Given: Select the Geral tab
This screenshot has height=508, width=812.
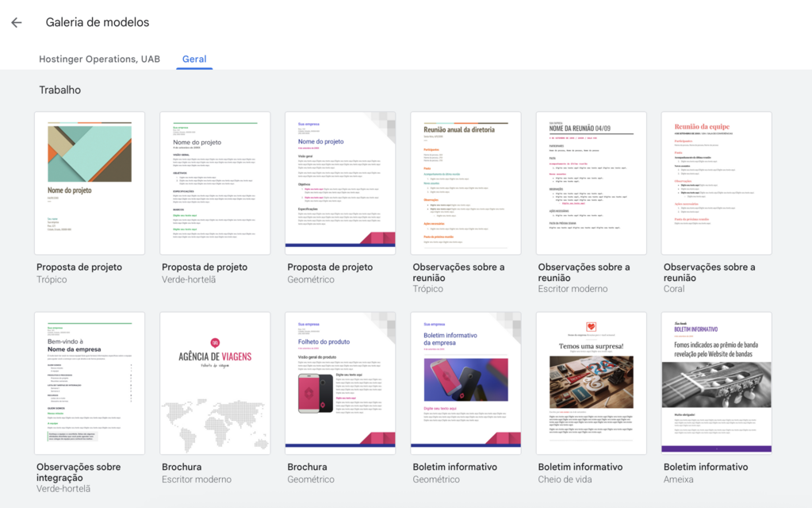Looking at the screenshot, I should coord(193,59).
